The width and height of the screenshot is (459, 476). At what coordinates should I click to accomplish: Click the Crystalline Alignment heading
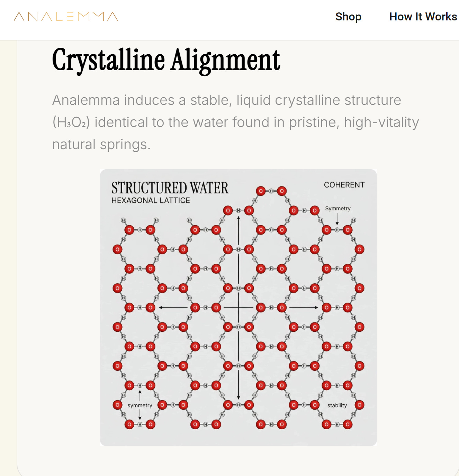166,60
